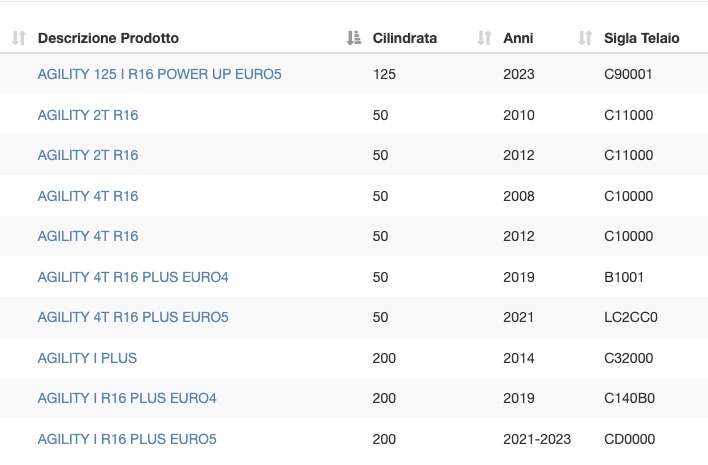Select the AGILITY 4T R16 link from 2008
This screenshot has width=708, height=465.
click(x=88, y=196)
